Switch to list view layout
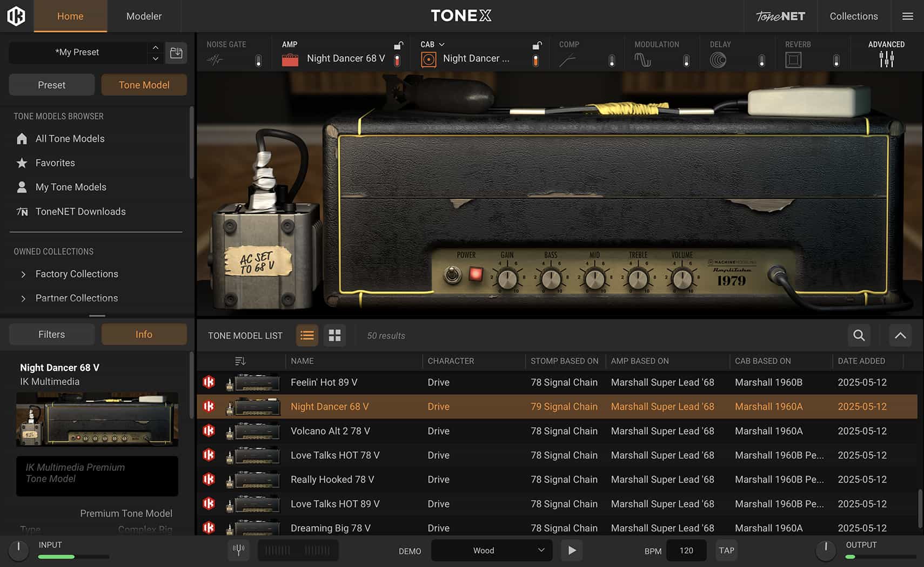Viewport: 924px width, 567px height. (x=307, y=335)
